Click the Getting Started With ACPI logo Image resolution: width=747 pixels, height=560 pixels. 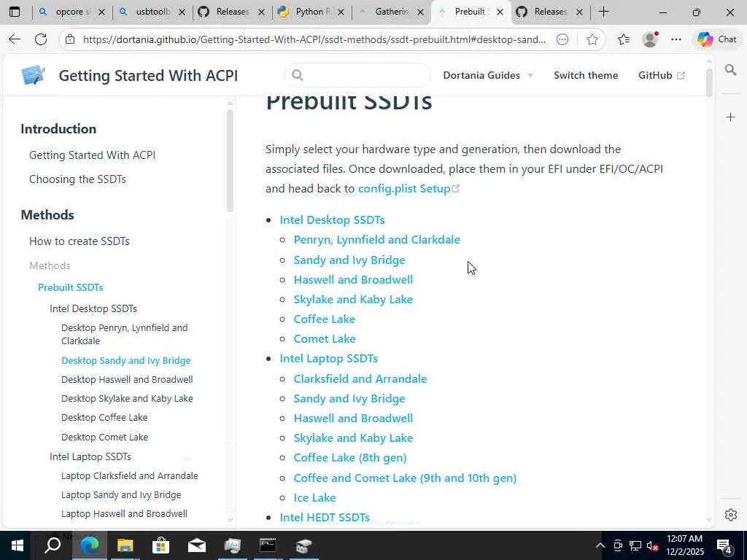(33, 75)
